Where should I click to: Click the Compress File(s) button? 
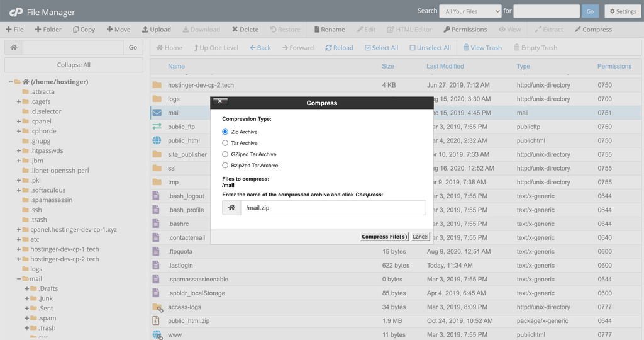384,236
